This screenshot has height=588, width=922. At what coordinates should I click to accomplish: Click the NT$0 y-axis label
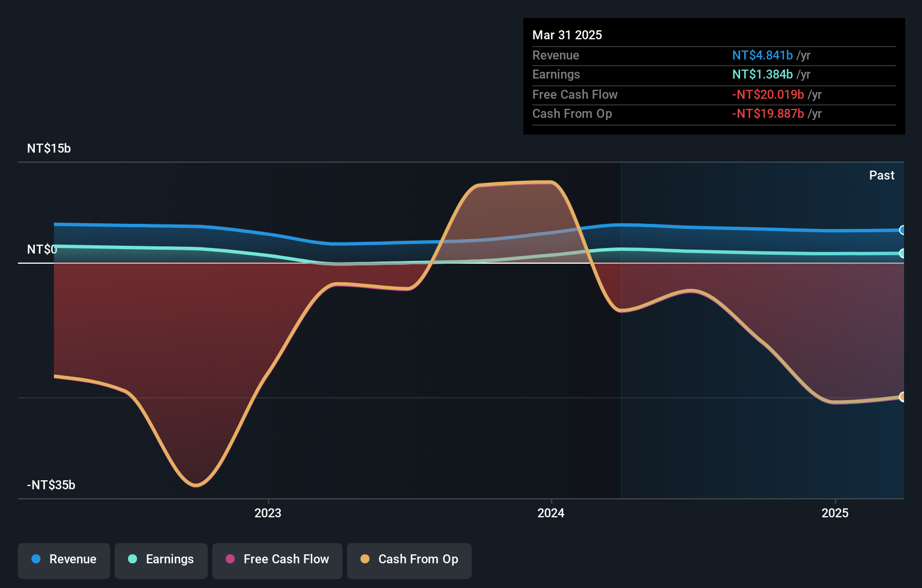[x=42, y=249]
